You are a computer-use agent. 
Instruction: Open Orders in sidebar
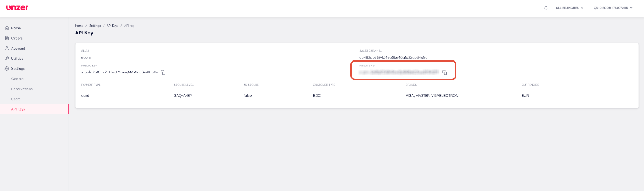pos(17,38)
